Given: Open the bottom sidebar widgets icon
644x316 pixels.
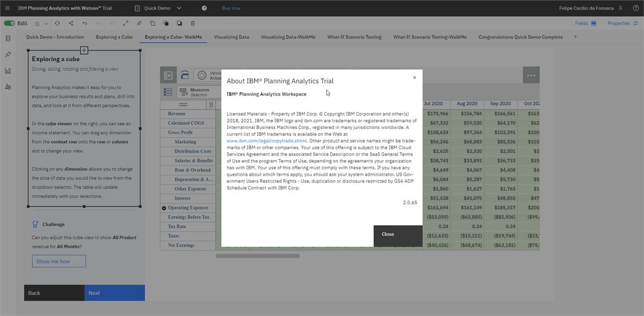Looking at the screenshot, I should pos(8,87).
